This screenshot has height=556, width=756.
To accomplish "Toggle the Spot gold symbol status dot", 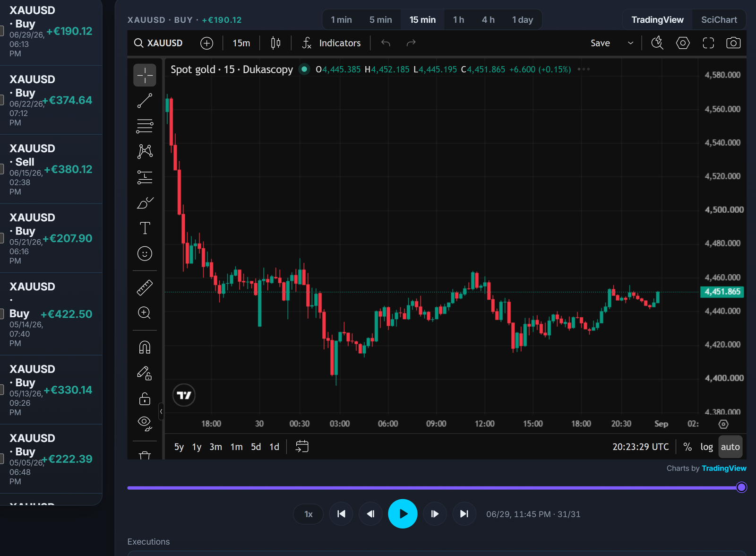I will (305, 69).
